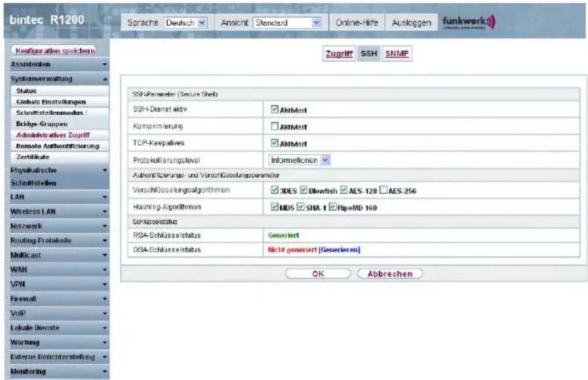Click Generieren link for DSA key
This screenshot has width=588, height=380.
339,250
